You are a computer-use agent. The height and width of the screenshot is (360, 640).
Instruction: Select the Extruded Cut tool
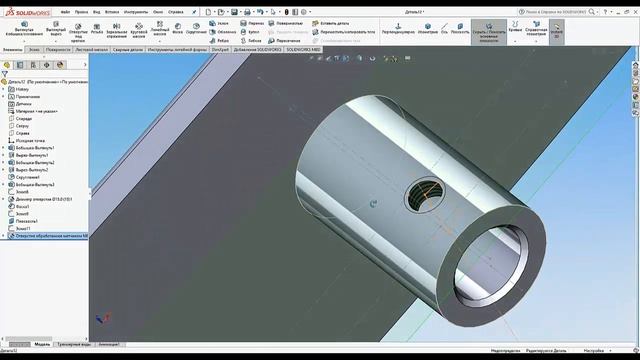56,29
